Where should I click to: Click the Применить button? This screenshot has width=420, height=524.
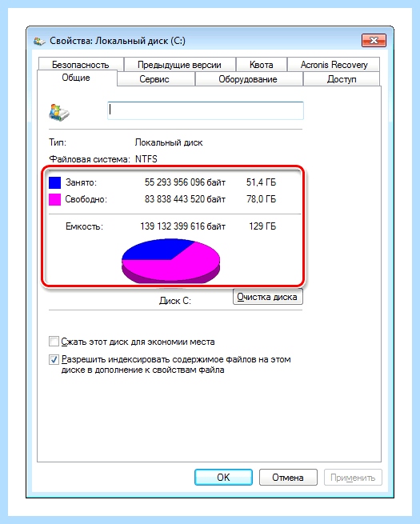pyautogui.click(x=353, y=478)
